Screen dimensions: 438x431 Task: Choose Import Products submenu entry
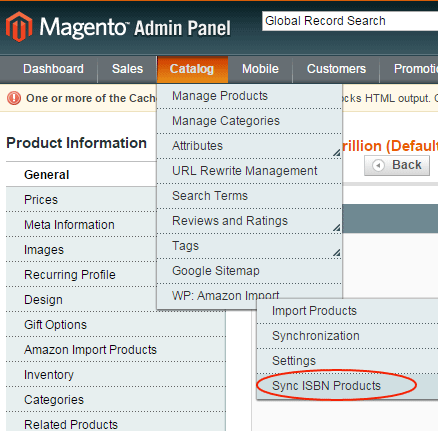(347, 311)
